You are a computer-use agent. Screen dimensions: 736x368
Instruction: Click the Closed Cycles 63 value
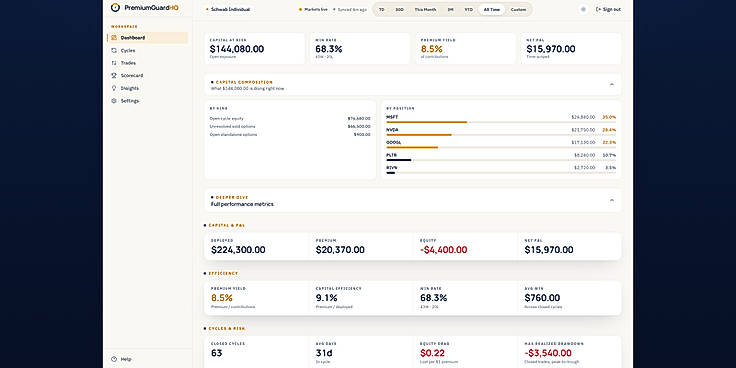[x=216, y=353]
